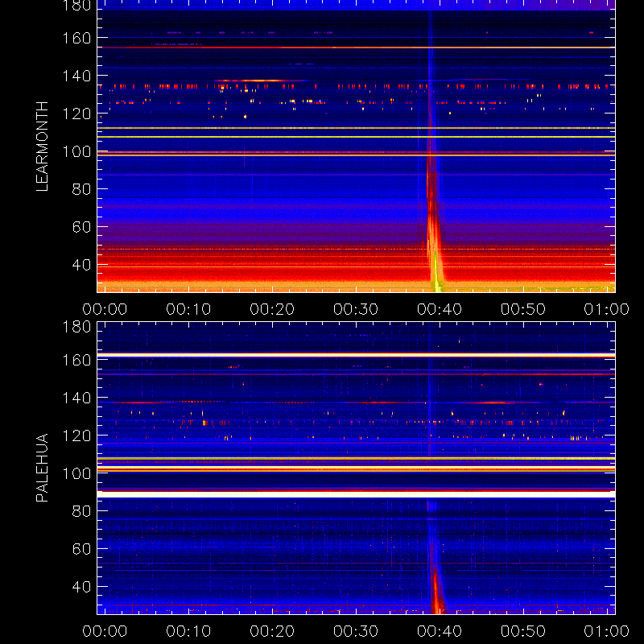
Task: Click the PALEHUA axis title
Action: (42, 468)
